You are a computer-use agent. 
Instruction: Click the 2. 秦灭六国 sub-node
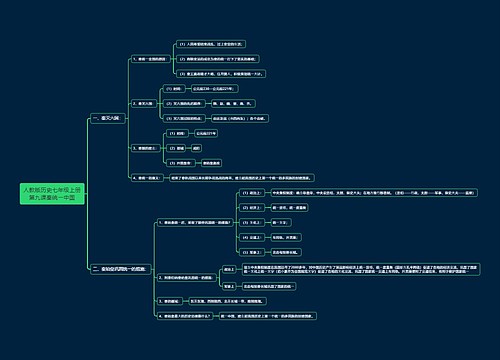click(144, 104)
